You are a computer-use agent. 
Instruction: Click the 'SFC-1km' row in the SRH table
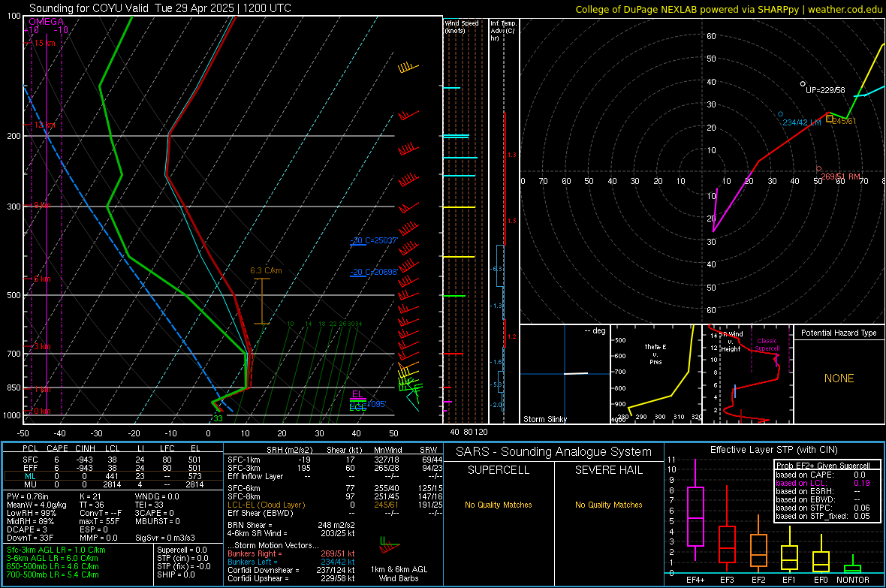tap(333, 460)
